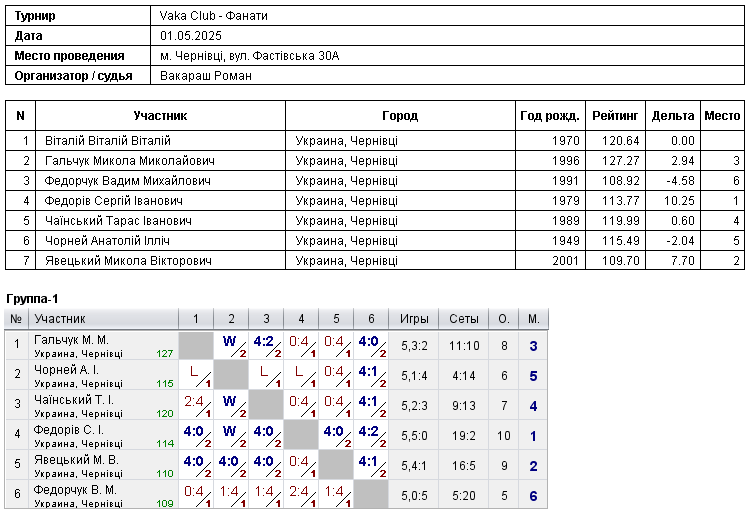Select participant 'Чорней Анатолій Ілліч'
750x514 pixels.
click(x=107, y=241)
